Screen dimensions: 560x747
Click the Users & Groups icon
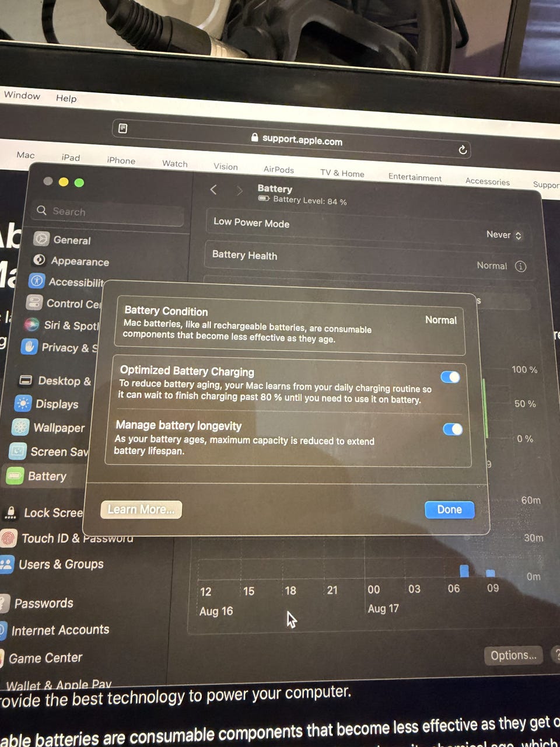point(6,564)
